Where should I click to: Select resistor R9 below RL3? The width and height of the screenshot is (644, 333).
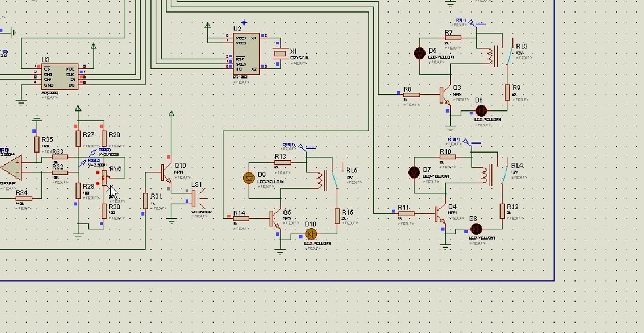click(x=507, y=92)
